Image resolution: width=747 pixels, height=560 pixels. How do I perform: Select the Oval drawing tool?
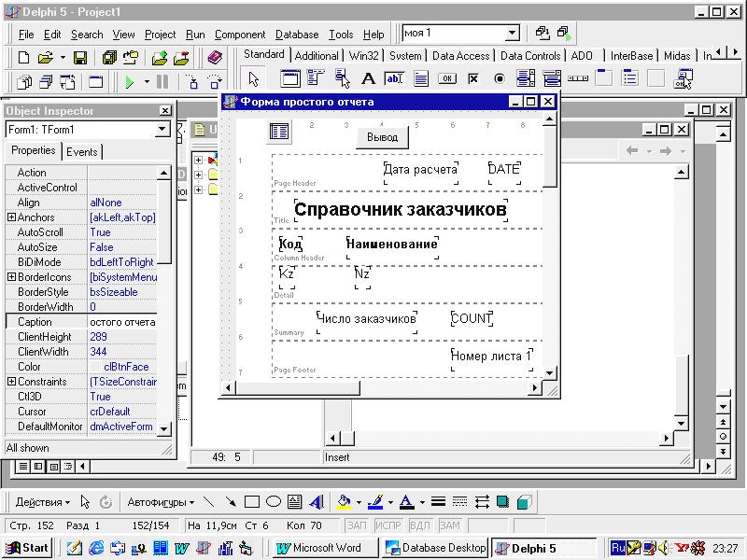[x=274, y=502]
